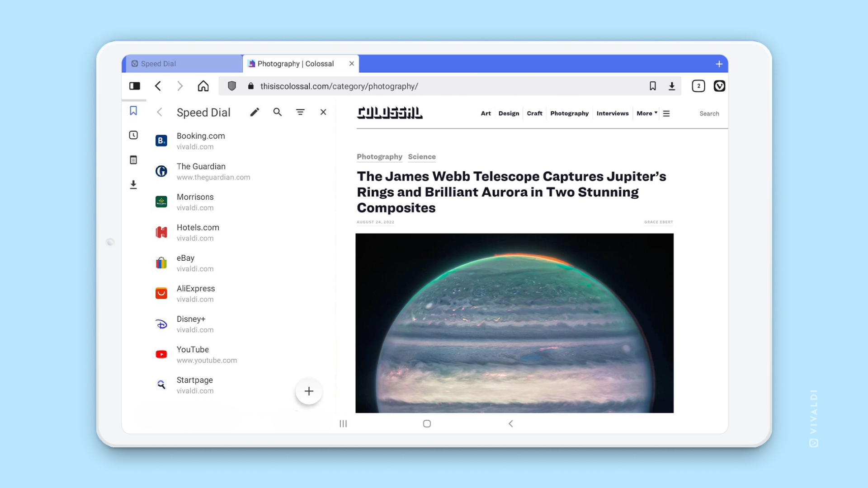Screen dimensions: 868x488
Task: Click the Jupiter image thumbnail
Action: (514, 323)
